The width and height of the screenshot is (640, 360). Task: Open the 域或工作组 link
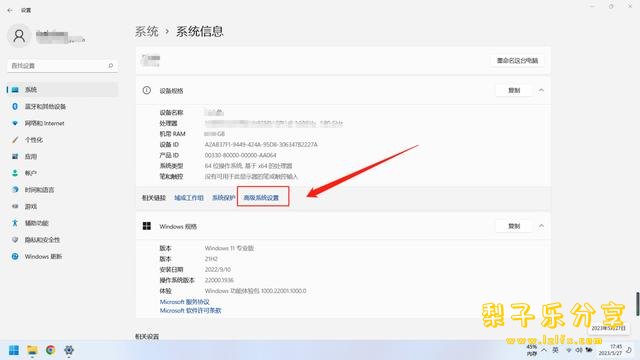(189, 198)
